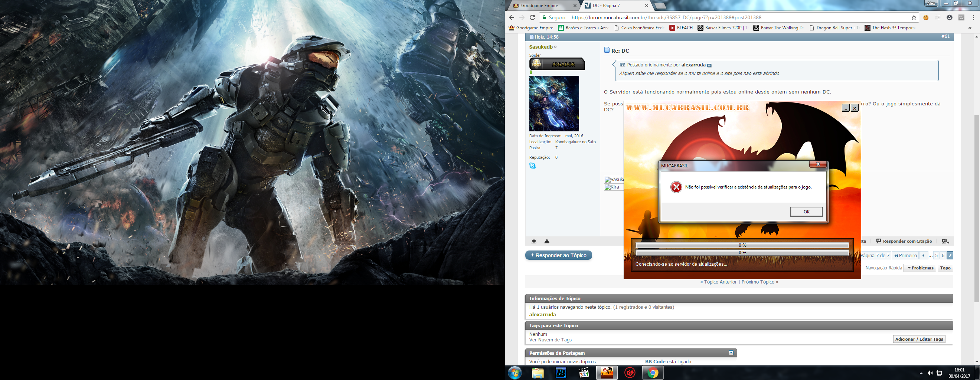Open Media Player Classic from the taskbar
980x380 pixels.
584,373
